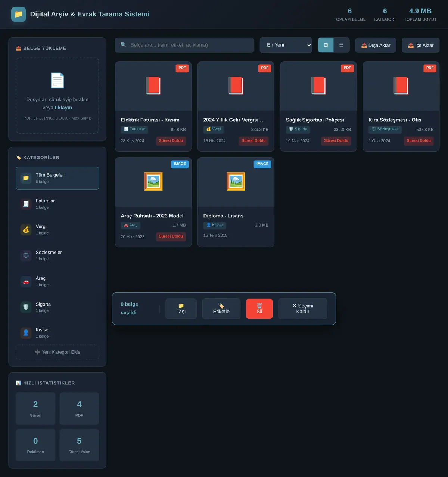
Task: Click the red Sil delete button
Action: coord(259,309)
